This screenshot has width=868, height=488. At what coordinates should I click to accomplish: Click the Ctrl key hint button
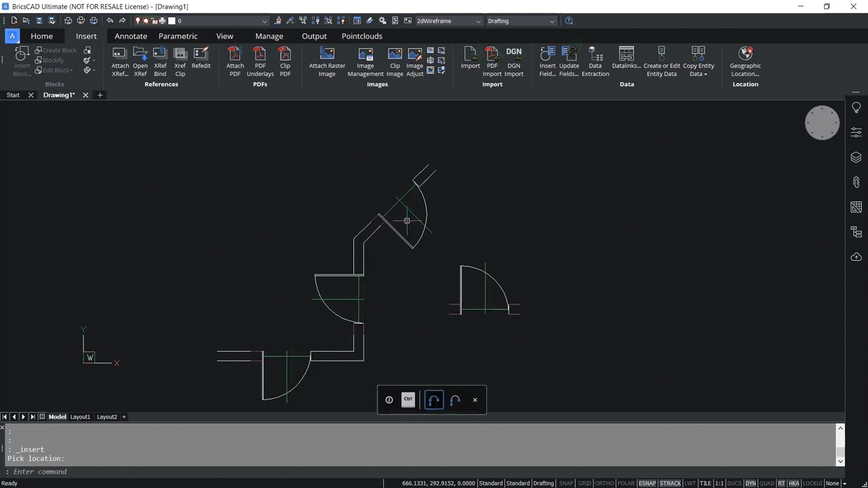point(408,399)
